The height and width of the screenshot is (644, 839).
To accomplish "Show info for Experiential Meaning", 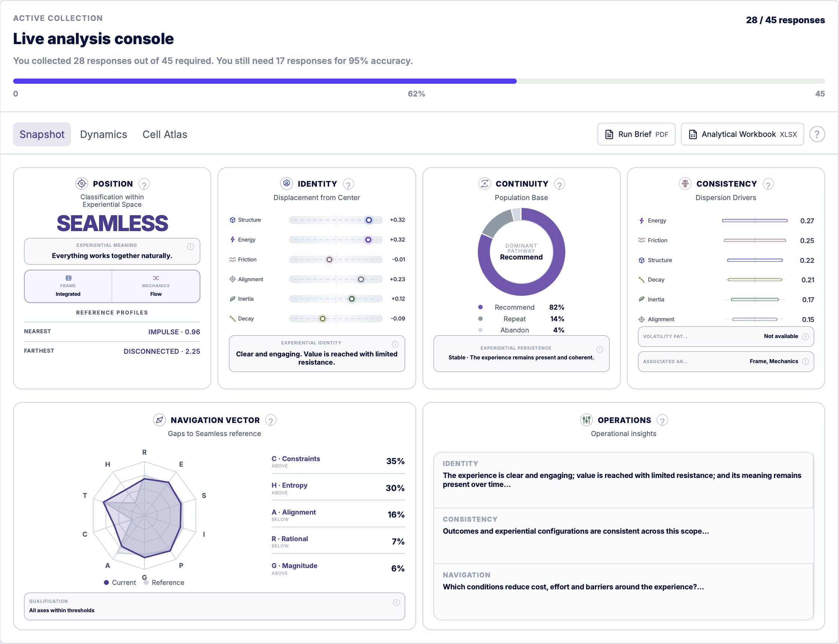I will (190, 246).
